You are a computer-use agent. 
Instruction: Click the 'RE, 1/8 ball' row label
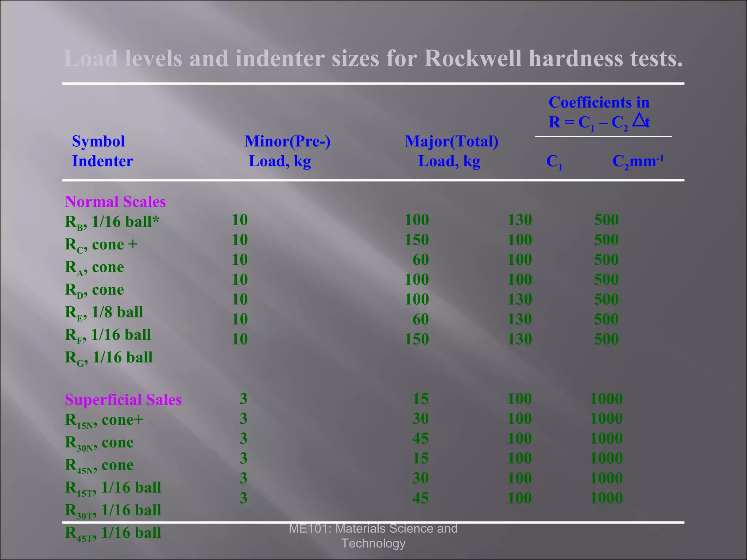104,312
